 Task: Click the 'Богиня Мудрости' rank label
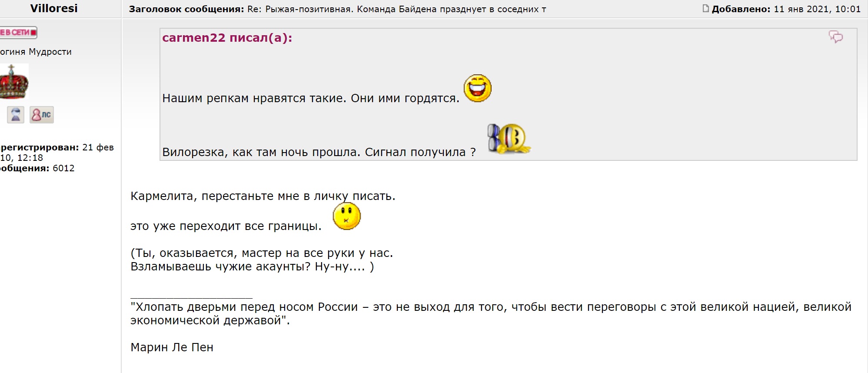click(36, 52)
